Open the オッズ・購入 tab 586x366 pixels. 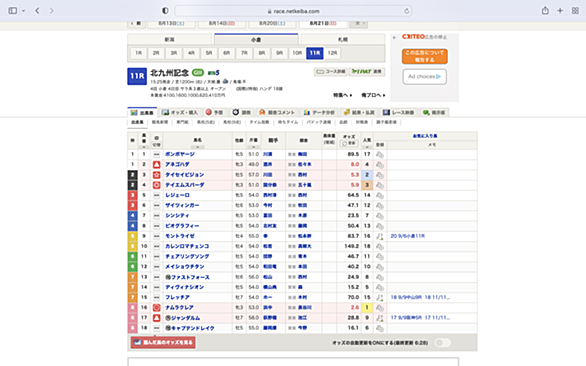pos(180,113)
